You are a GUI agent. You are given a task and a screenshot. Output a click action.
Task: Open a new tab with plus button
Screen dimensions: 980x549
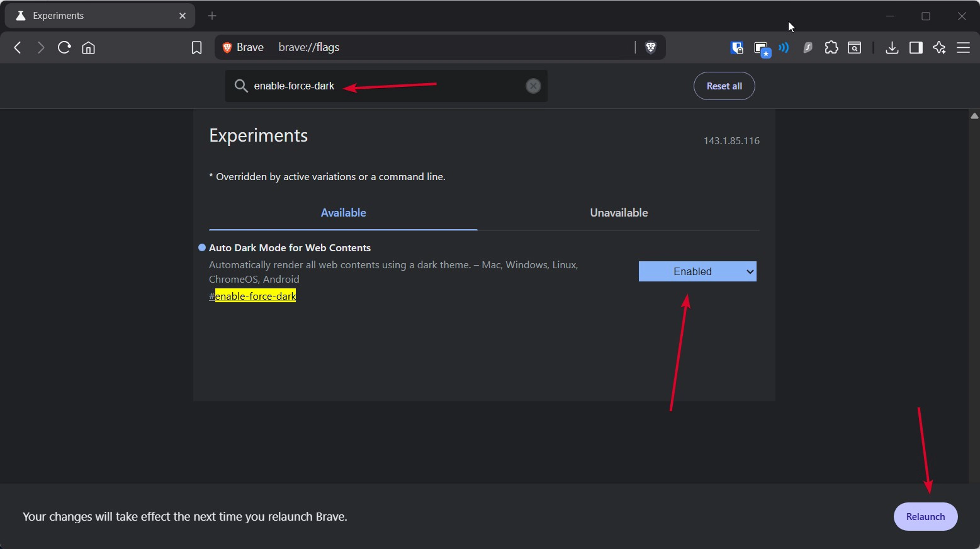[x=212, y=16]
